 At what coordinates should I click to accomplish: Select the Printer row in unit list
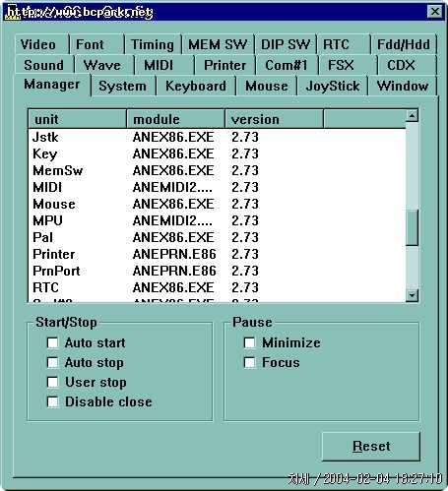217,254
